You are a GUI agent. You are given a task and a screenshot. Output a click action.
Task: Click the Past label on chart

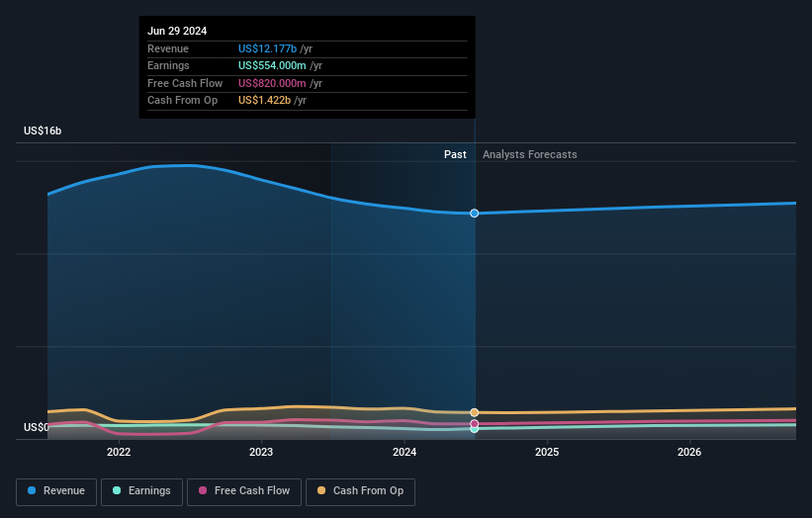(455, 154)
